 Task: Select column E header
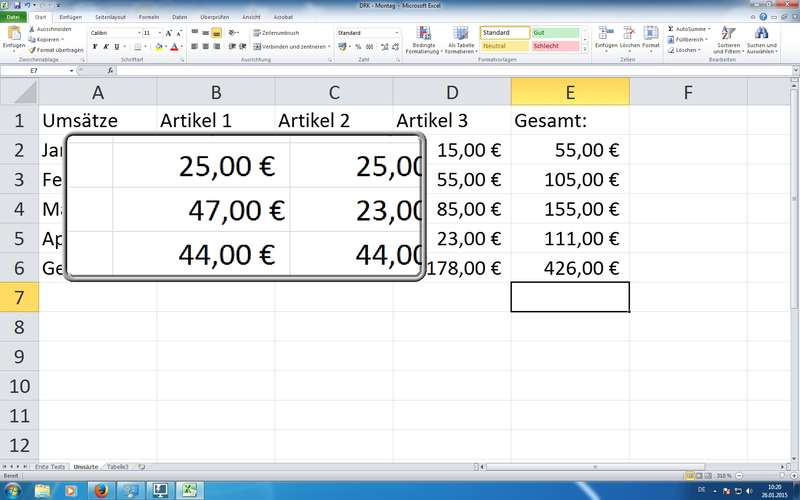pyautogui.click(x=570, y=92)
